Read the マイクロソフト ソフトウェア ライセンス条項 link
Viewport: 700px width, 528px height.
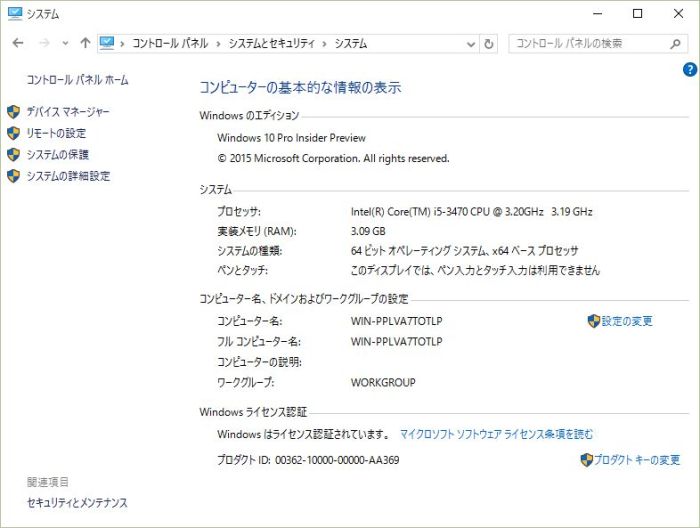point(496,434)
